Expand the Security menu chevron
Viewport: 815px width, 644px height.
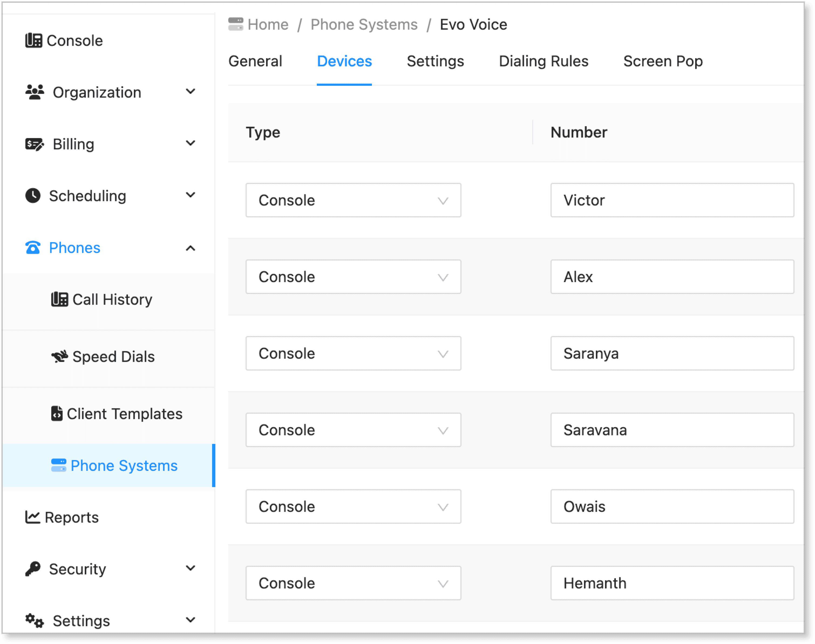coord(191,568)
